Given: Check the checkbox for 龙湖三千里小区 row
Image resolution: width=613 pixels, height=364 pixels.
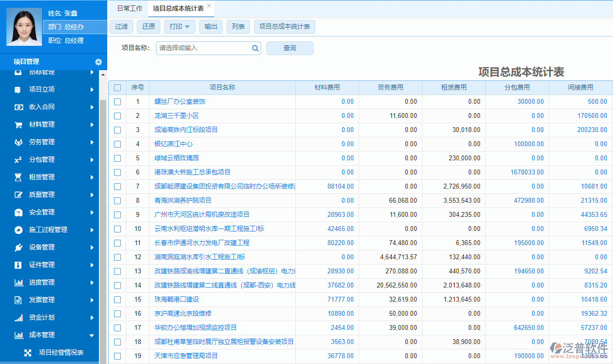Looking at the screenshot, I should pos(117,115).
